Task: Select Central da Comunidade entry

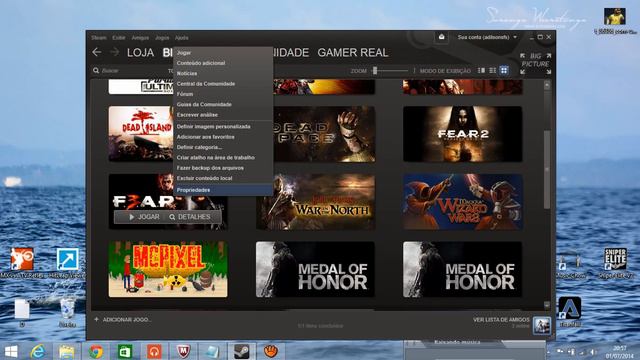Action: click(223, 84)
